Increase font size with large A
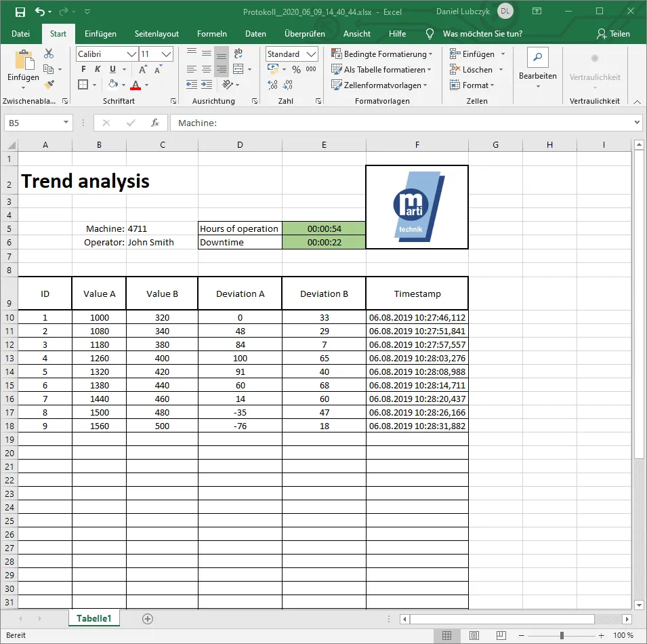This screenshot has height=644, width=647. coord(143,69)
